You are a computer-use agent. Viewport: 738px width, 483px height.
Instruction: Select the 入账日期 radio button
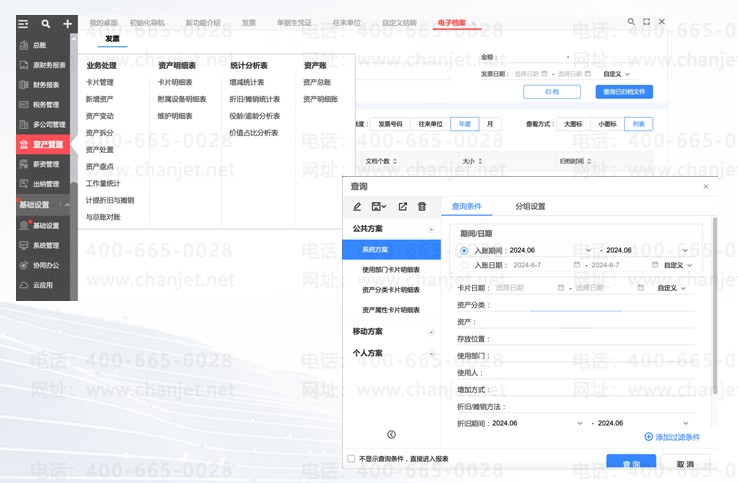pos(464,265)
